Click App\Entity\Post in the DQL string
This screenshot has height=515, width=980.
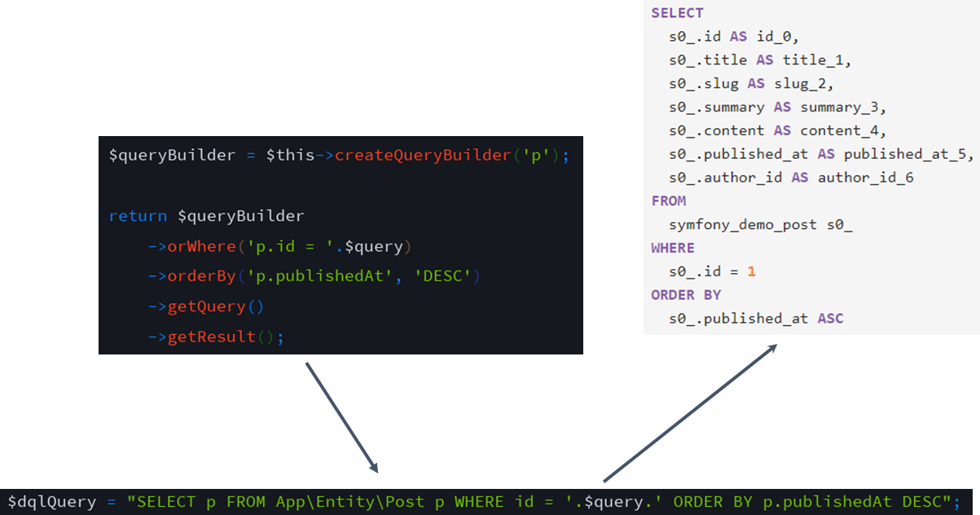[x=350, y=501]
